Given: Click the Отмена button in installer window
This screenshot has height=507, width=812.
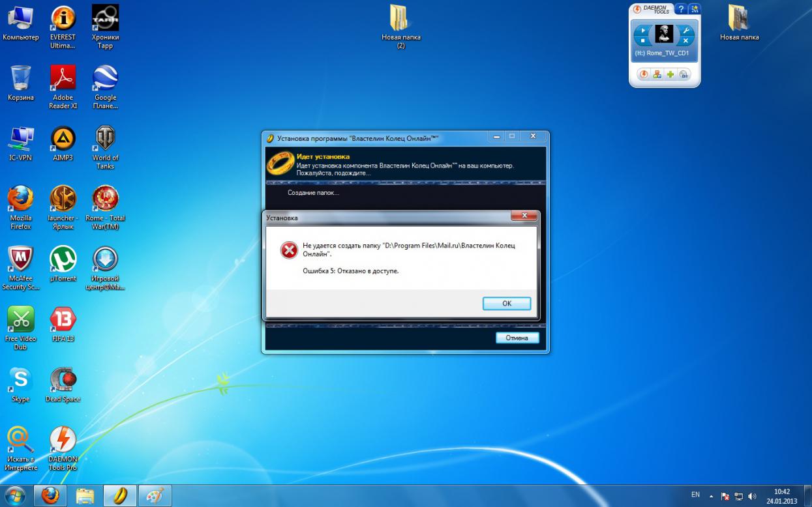Looking at the screenshot, I should point(517,338).
